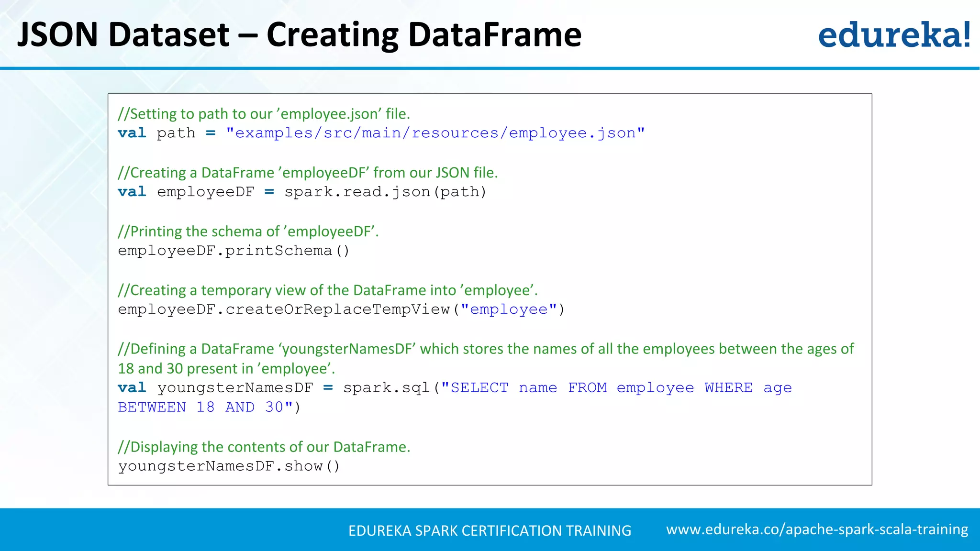This screenshot has height=551, width=980.
Task: Click the comment about creating a temporary view
Action: click(328, 290)
